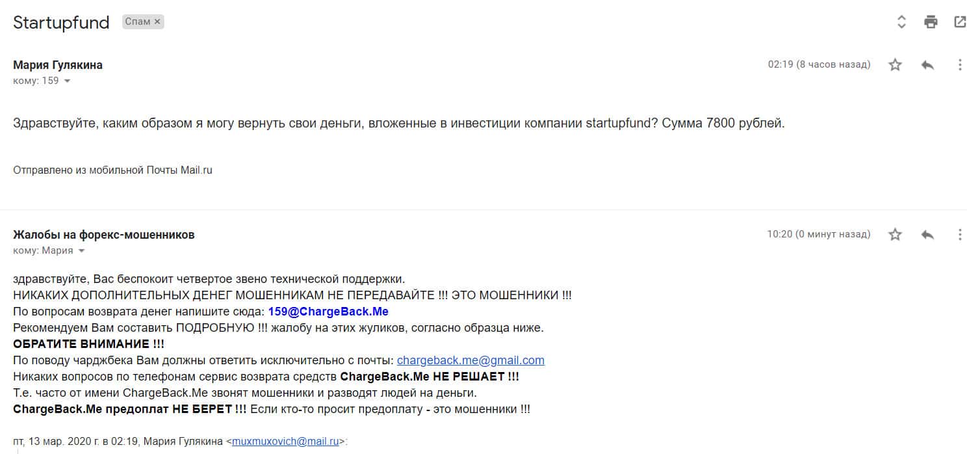Reply to the Жалобы на форекс-мошенников message
Screen dimensions: 980x454
[x=927, y=235]
